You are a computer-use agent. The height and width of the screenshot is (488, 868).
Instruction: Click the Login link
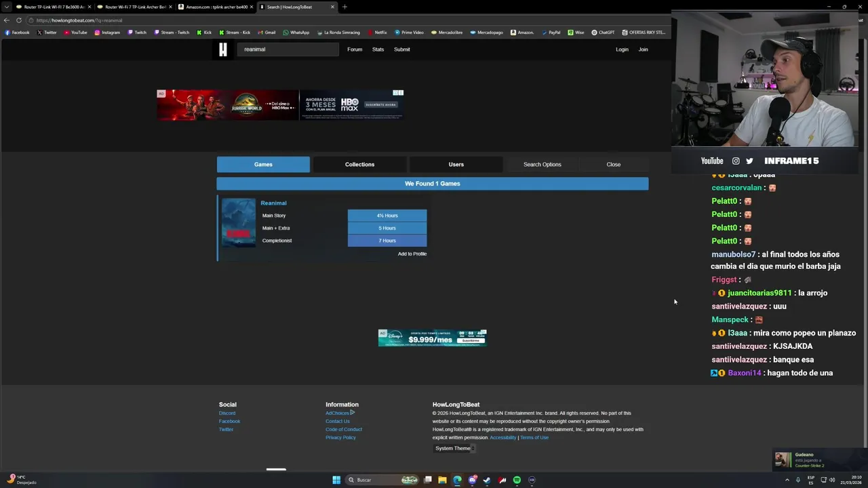click(x=622, y=49)
